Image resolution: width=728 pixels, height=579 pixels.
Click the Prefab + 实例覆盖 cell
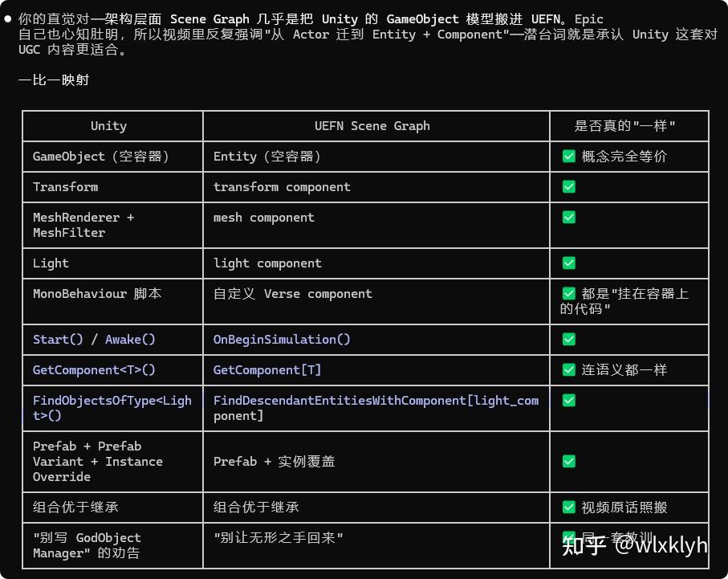click(x=376, y=462)
